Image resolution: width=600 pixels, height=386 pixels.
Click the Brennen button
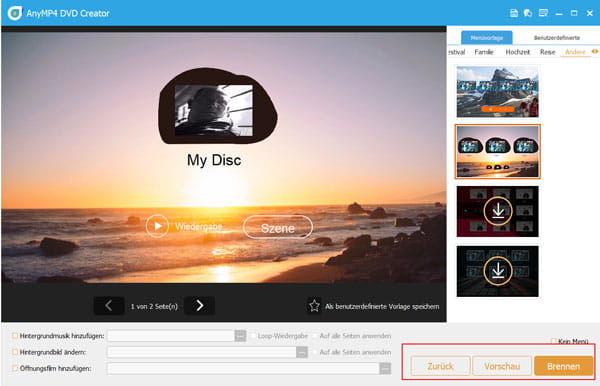coord(564,366)
